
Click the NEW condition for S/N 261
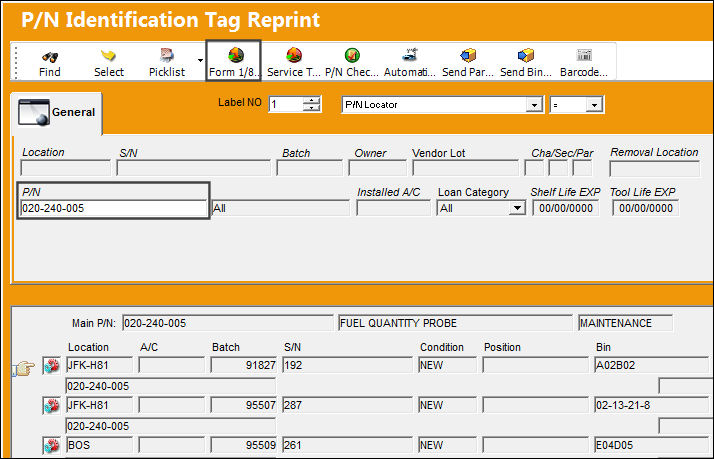448,445
